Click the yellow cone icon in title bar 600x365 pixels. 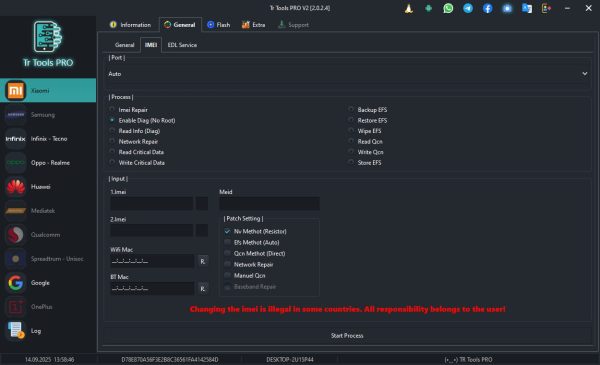tap(409, 8)
